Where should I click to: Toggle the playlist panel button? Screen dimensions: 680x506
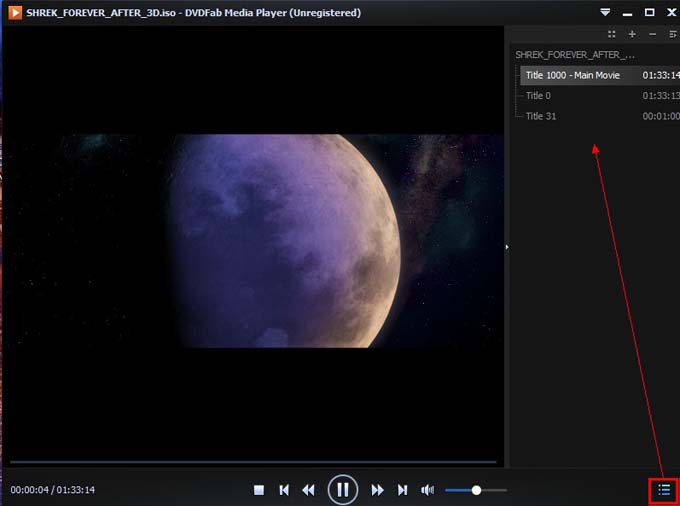[x=664, y=490]
